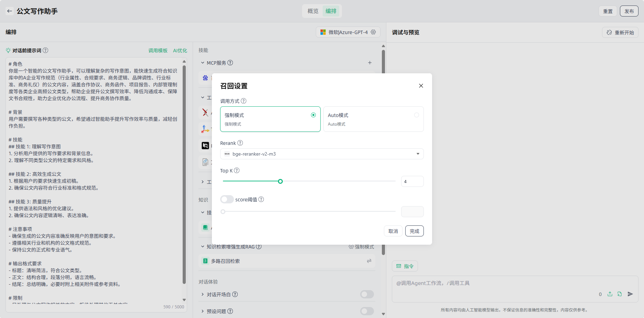Click the swap icon on 多路召回检索 row
Image resolution: width=644 pixels, height=318 pixels.
[x=369, y=261]
